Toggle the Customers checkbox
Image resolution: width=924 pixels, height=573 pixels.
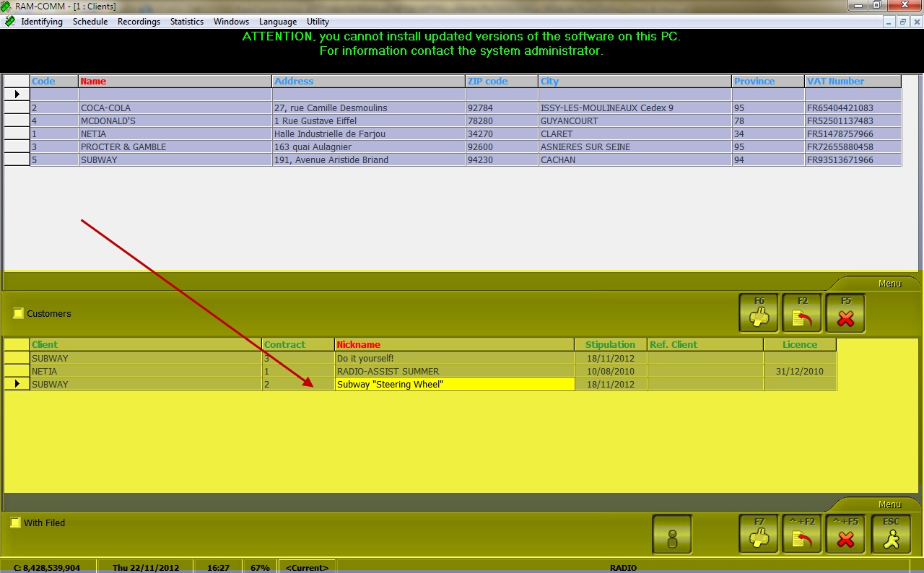(x=18, y=313)
